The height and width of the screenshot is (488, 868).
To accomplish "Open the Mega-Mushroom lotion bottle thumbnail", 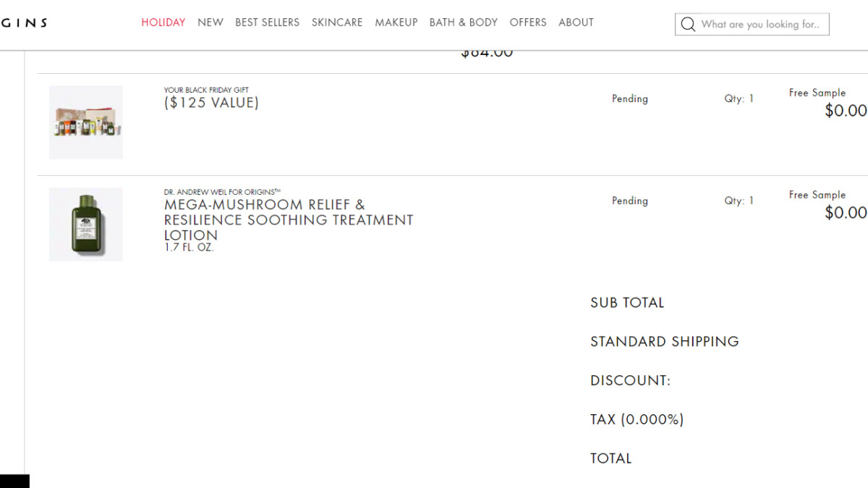I will click(x=86, y=224).
